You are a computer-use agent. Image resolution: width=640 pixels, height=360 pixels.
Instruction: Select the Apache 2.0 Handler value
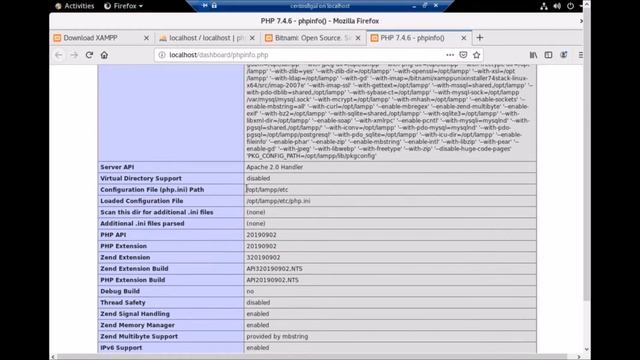point(274,167)
